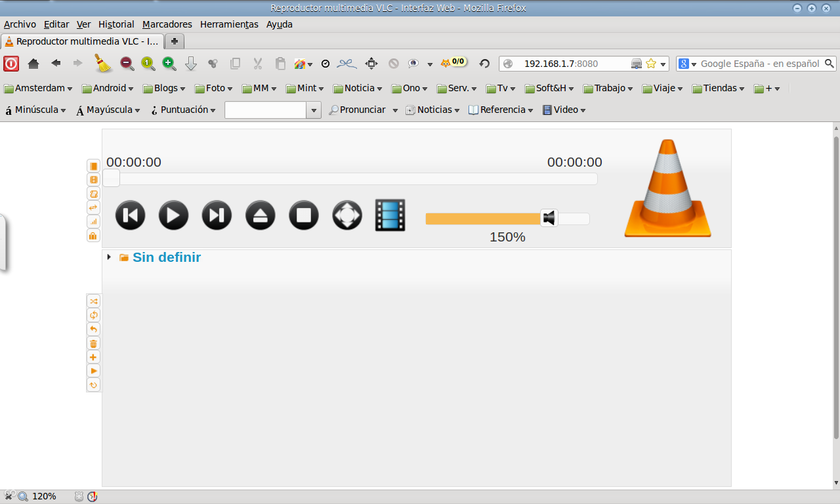840x504 pixels.
Task: Toggle shuffle mode in playlist sidebar
Action: [93, 301]
